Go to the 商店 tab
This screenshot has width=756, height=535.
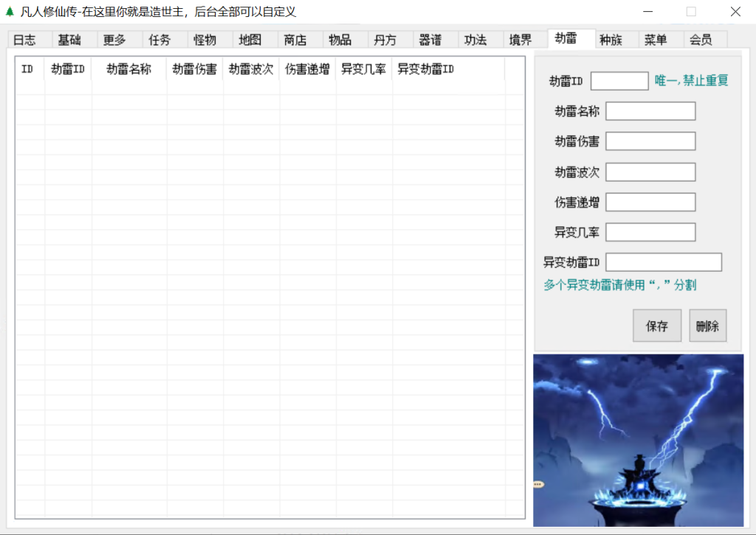(x=295, y=40)
